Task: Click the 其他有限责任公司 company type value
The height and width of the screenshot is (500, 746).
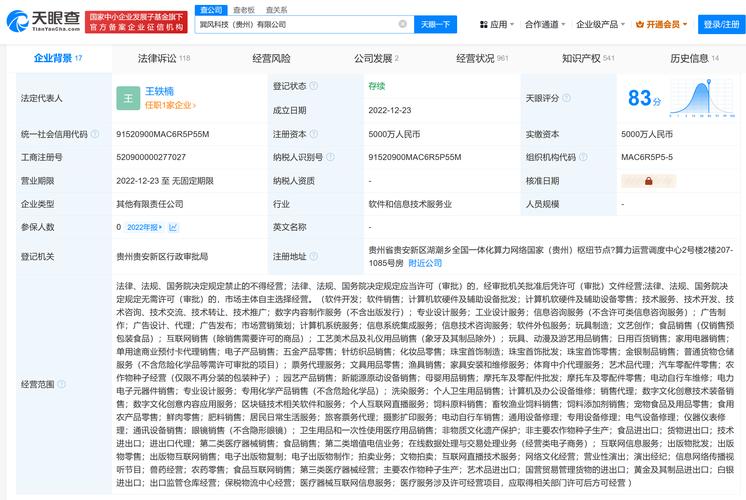Action: 150,204
